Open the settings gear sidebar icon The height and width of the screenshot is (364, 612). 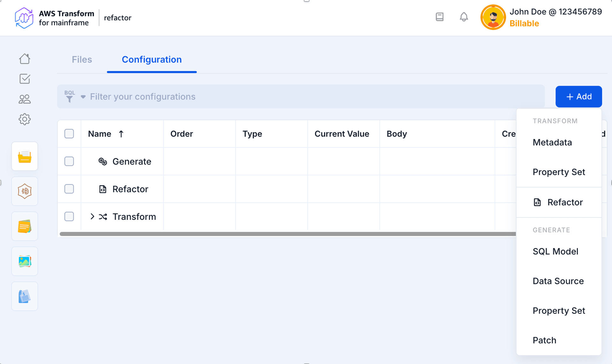pos(25,119)
